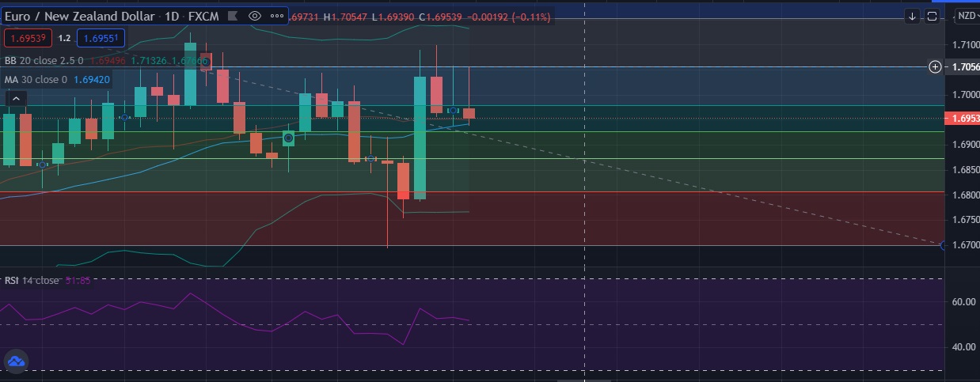Click the price scale label 1.7100
Image resolution: width=980 pixels, height=382 pixels.
[964, 44]
